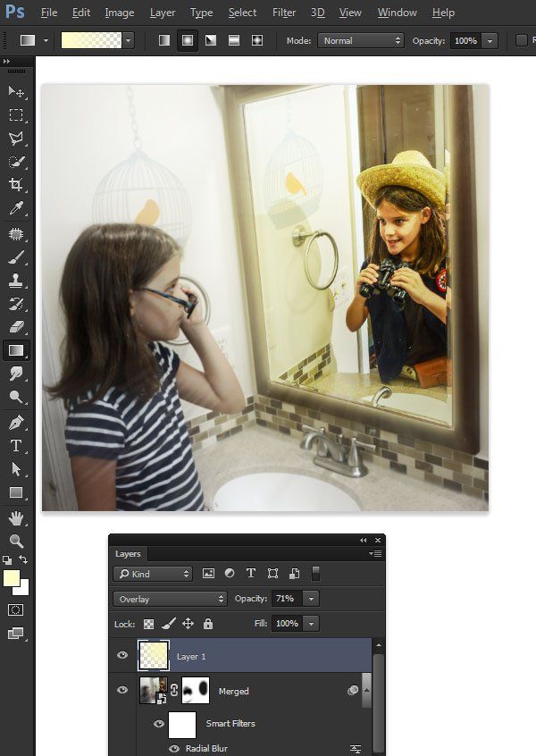Lock all layer attributes
This screenshot has width=536, height=756.
208,624
